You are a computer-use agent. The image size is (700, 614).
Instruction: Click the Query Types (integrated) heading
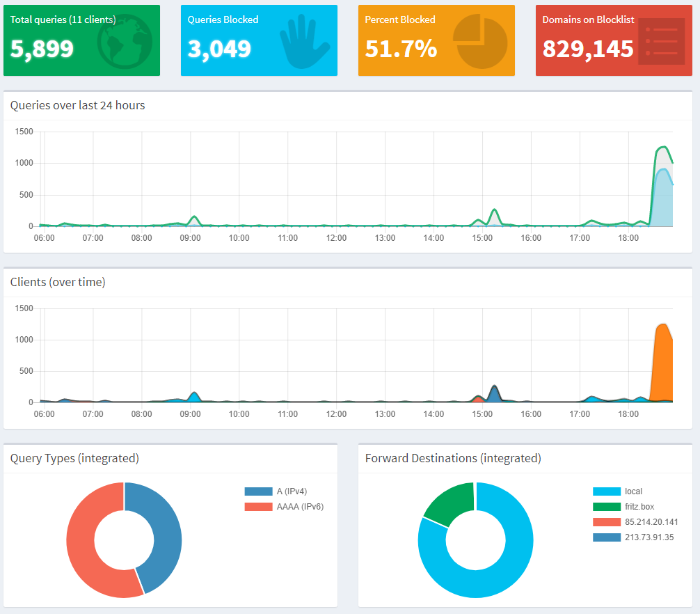click(74, 459)
